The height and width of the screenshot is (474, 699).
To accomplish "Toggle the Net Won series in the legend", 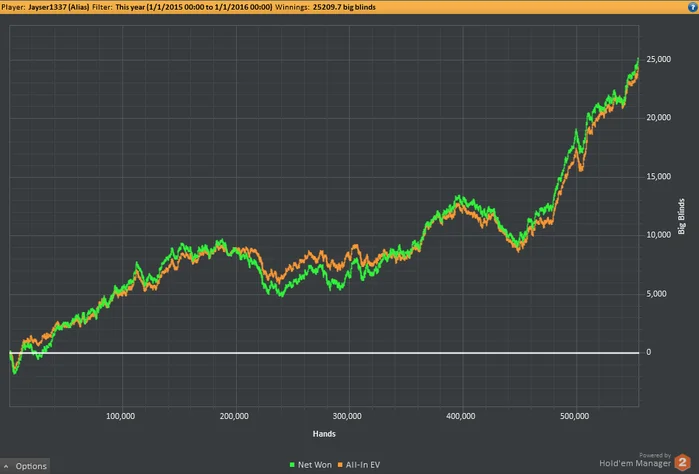I will (311, 465).
